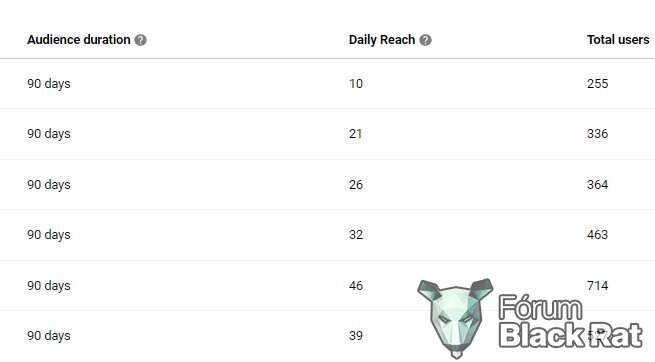Select the row with Daily Reach 26
The width and height of the screenshot is (655, 362).
coord(328,185)
